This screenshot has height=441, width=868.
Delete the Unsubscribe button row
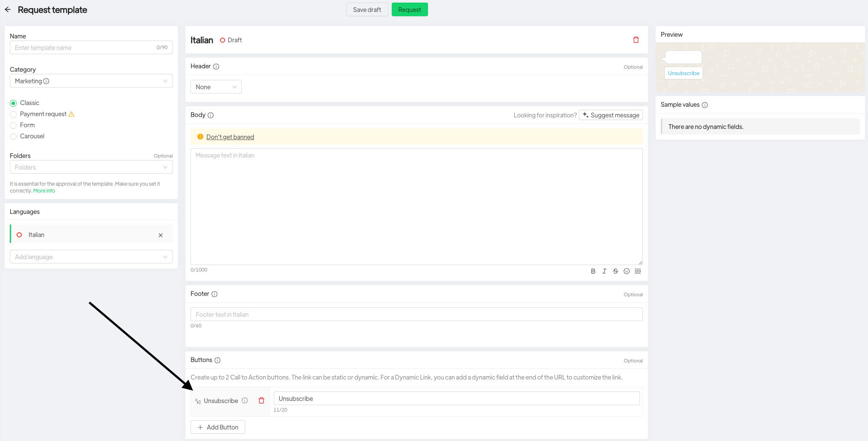[261, 400]
